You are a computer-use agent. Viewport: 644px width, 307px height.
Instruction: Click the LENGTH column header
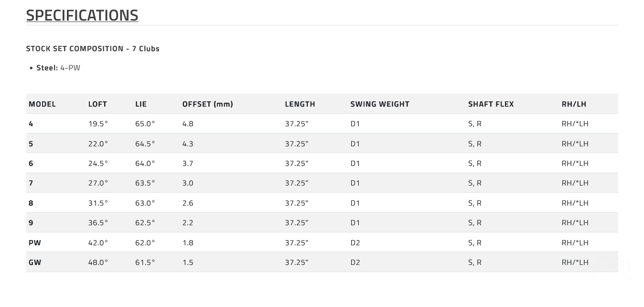(x=300, y=104)
